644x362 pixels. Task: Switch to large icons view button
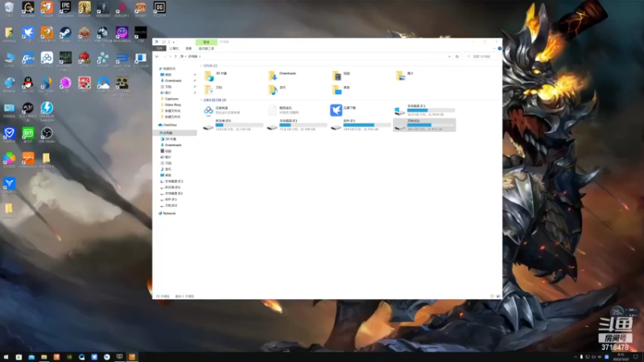point(498,296)
